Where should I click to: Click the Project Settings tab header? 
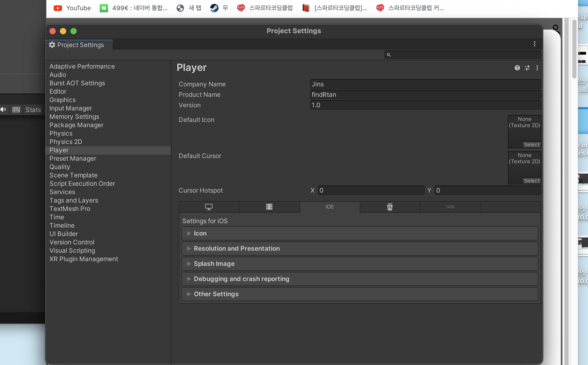[x=80, y=45]
